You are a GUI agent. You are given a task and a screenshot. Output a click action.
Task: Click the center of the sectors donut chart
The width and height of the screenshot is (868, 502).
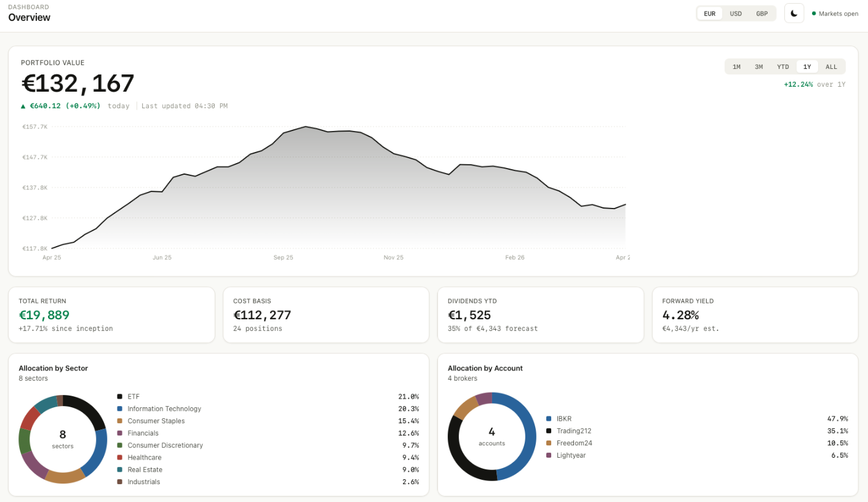[62, 439]
